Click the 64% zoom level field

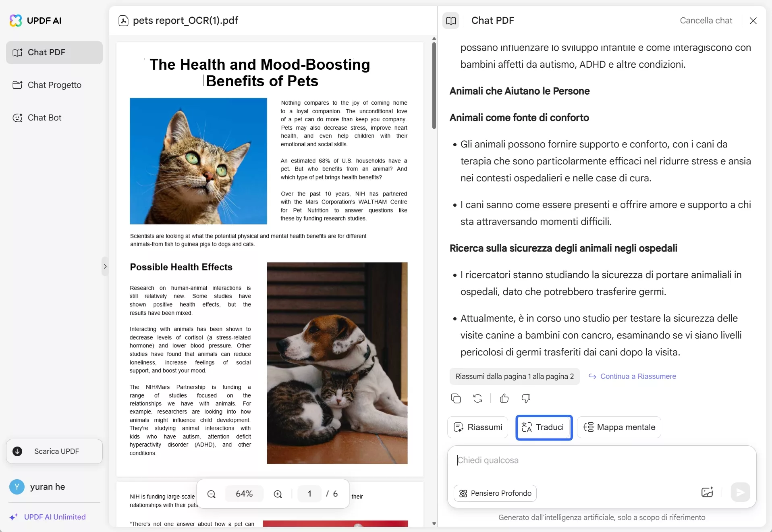(244, 494)
